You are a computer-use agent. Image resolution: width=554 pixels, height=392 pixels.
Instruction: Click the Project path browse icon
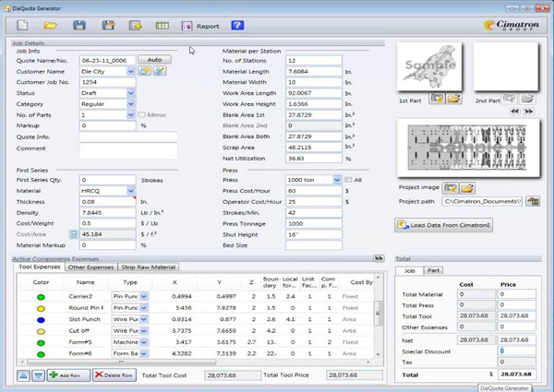533,201
